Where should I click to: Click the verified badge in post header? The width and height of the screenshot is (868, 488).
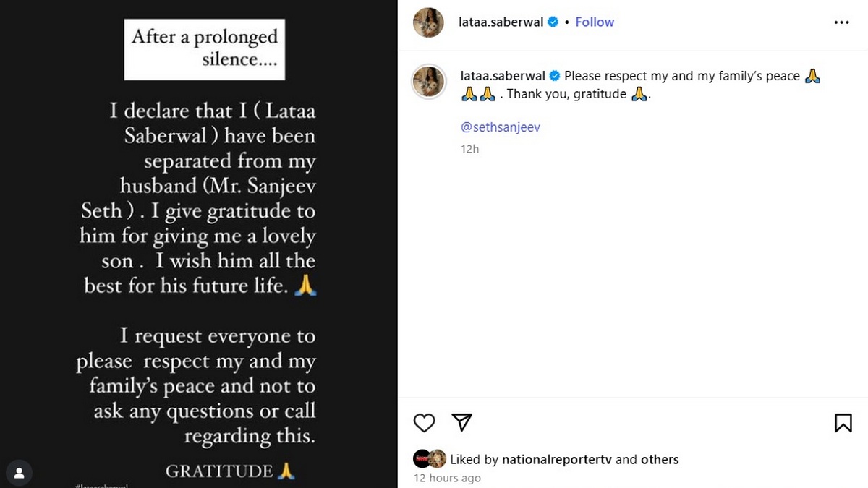click(x=553, y=22)
